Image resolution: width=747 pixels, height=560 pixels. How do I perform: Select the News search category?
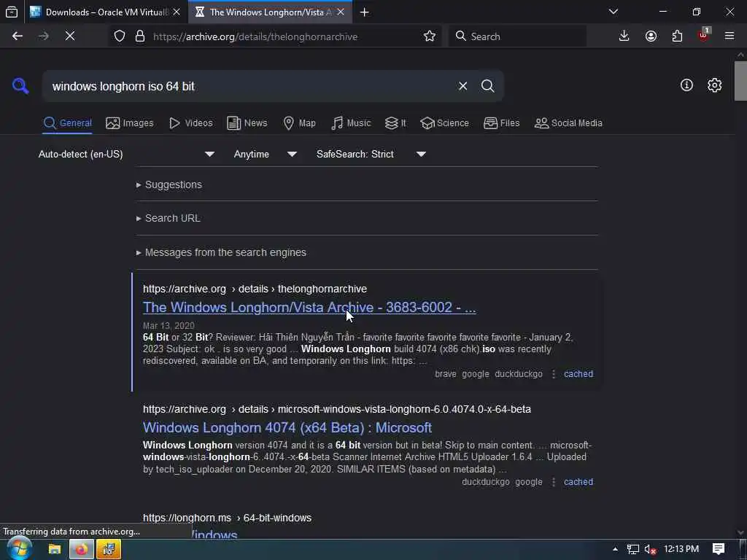[247, 122]
